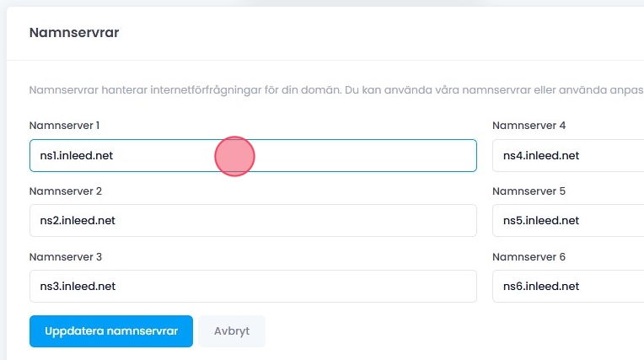The height and width of the screenshot is (360, 644).
Task: Place cursor on the ns2.inleed.net text
Action: point(78,221)
